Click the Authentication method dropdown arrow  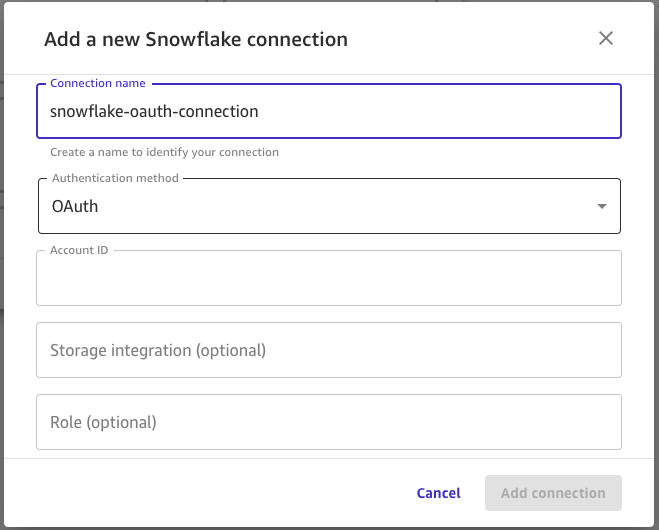coord(601,206)
